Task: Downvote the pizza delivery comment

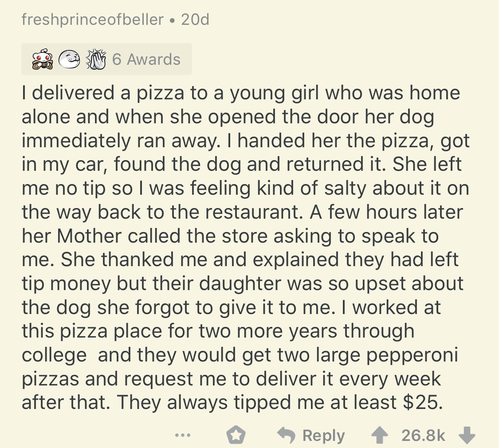Action: coord(467,435)
